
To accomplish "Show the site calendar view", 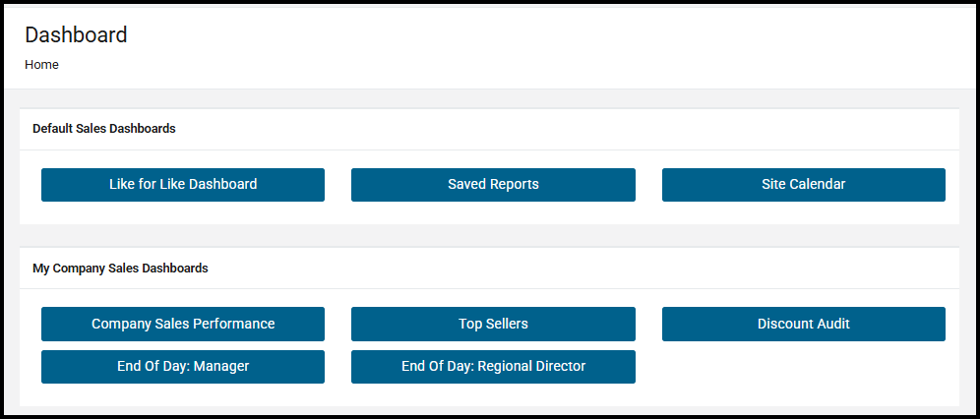I will coord(803,184).
